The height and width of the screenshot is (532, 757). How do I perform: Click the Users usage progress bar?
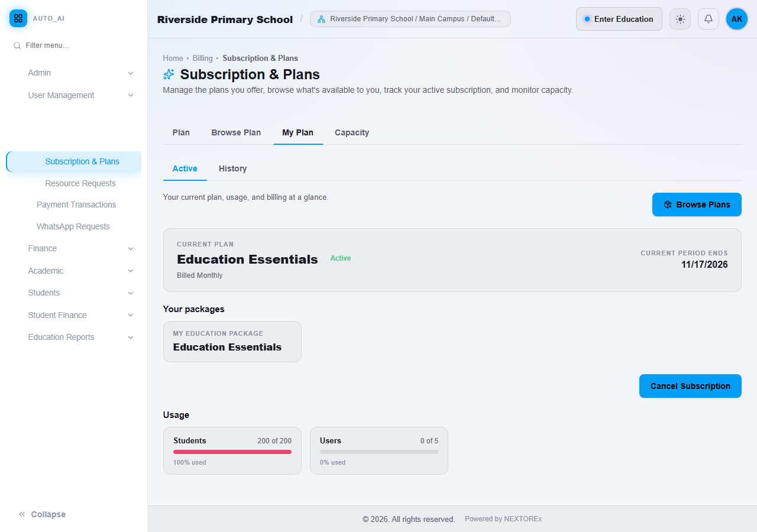pyautogui.click(x=379, y=452)
